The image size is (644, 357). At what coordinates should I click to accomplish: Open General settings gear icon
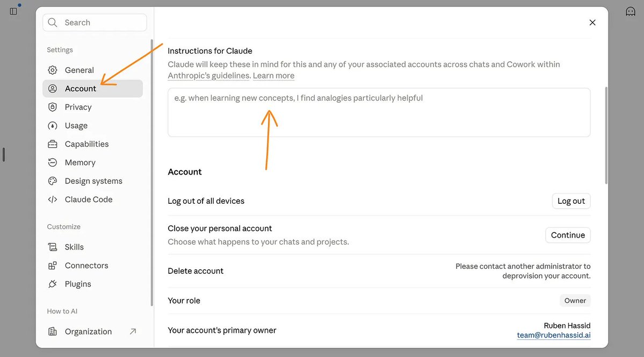(x=53, y=70)
